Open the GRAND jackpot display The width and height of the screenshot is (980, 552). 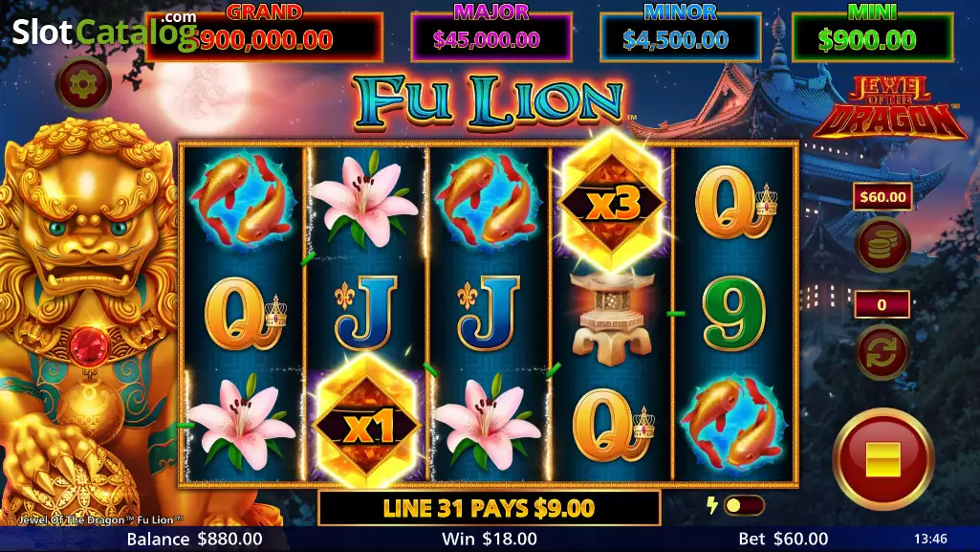click(264, 37)
